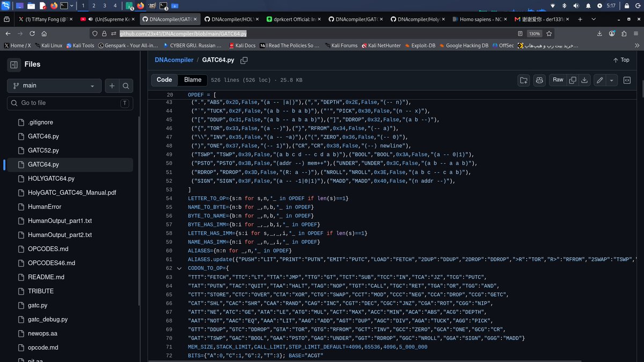Copy raw file contents

coord(573,80)
